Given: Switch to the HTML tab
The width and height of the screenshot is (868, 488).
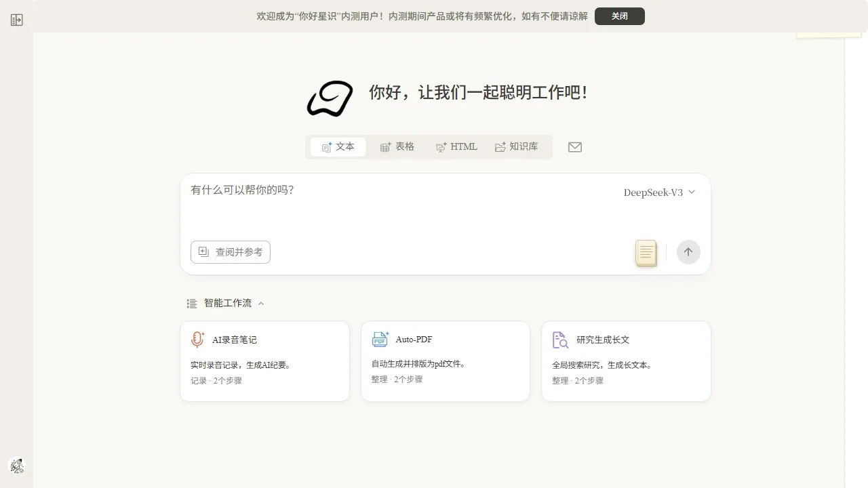Looking at the screenshot, I should 456,147.
